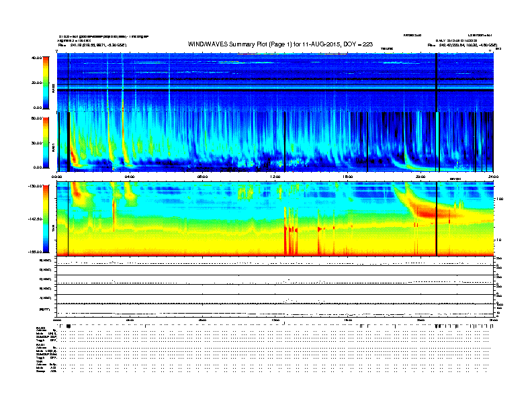This screenshot has width=532, height=411.
Task: Click the 12:00 tick label under RAD1 spectrogram
Action: click(275, 177)
